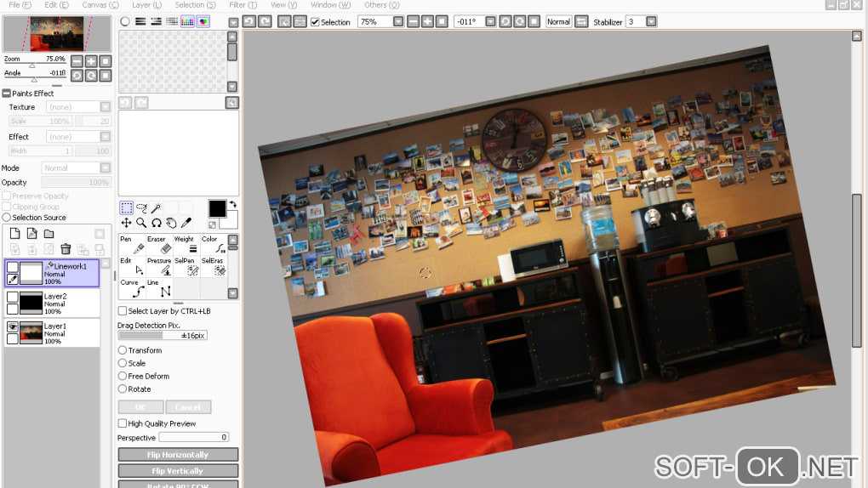Select the Lasso tool
Screen dimensions: 868x488
(x=142, y=208)
